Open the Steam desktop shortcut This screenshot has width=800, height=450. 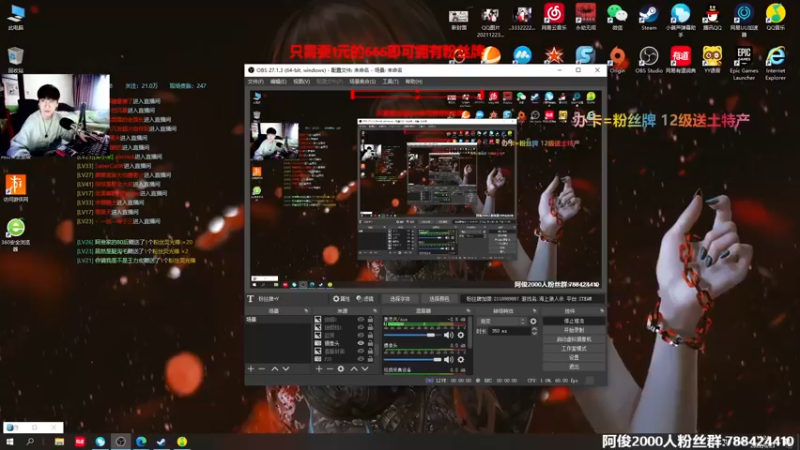(648, 17)
